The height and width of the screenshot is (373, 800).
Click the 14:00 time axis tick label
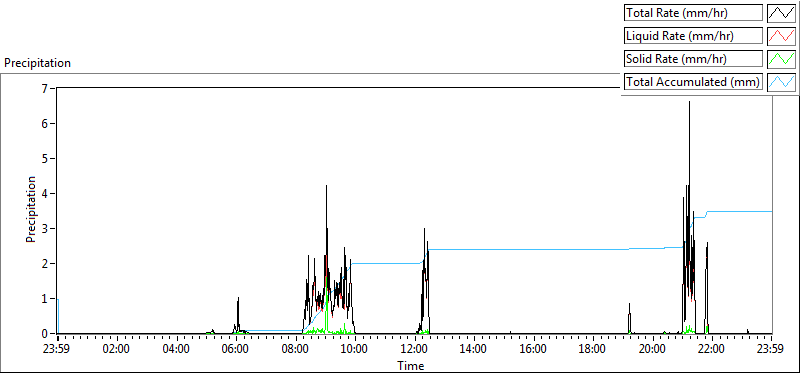tap(474, 350)
